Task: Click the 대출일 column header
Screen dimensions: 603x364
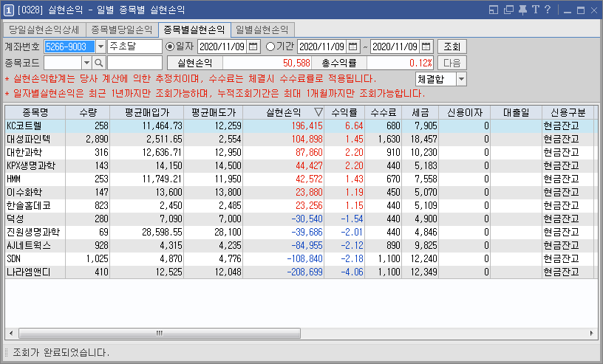Action: tap(517, 113)
